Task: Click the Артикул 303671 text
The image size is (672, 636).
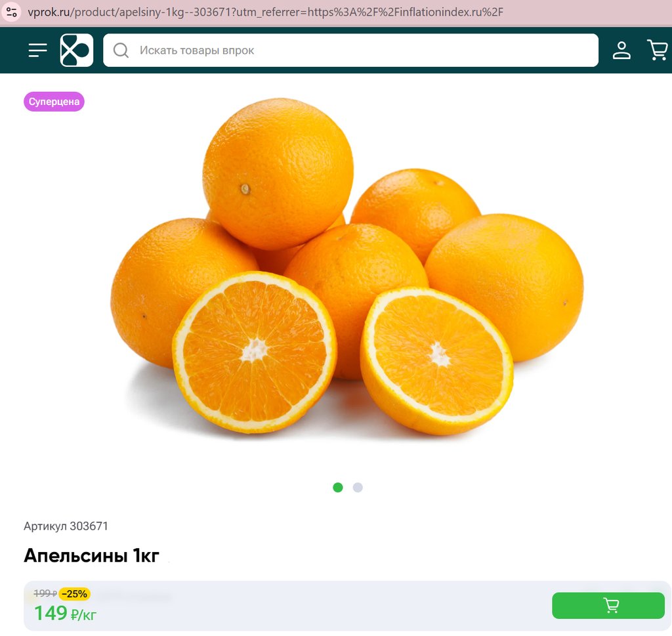Action: [x=66, y=526]
